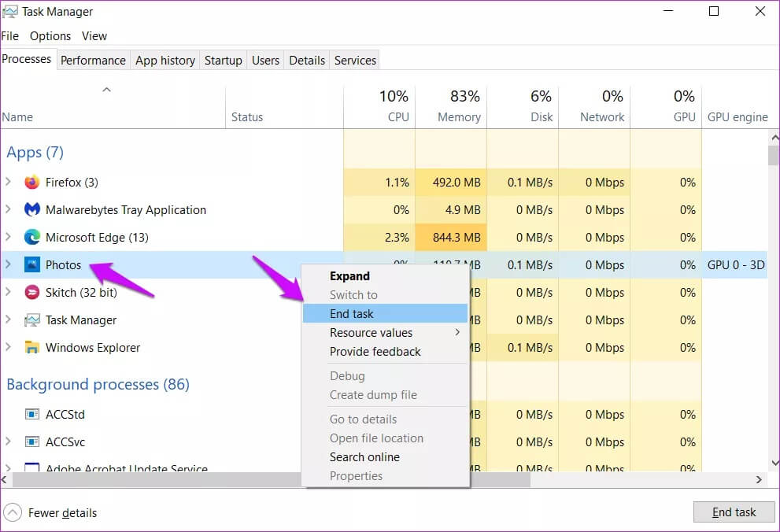The height and width of the screenshot is (532, 780).
Task: Click the vertical scrollbar up arrow
Action: coord(774,137)
